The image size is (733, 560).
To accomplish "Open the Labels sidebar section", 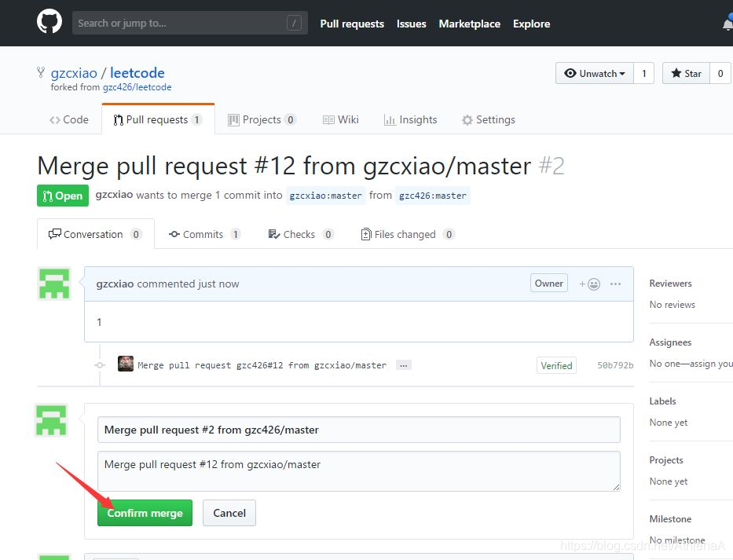I will pyautogui.click(x=662, y=401).
